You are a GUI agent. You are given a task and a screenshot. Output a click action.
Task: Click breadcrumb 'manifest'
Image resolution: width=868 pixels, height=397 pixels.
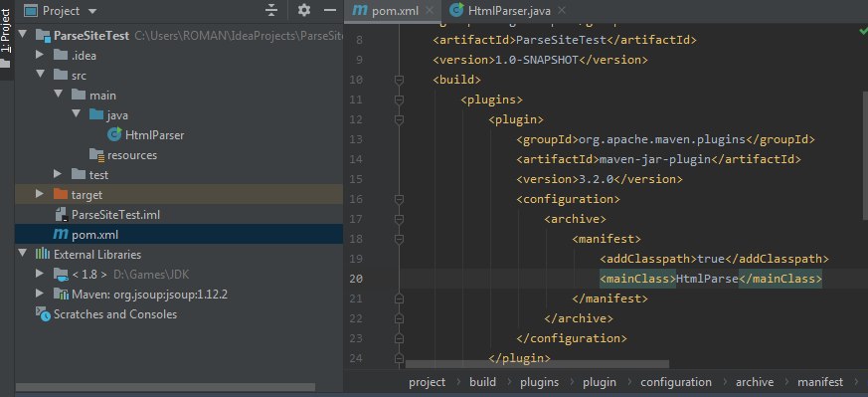click(x=820, y=382)
